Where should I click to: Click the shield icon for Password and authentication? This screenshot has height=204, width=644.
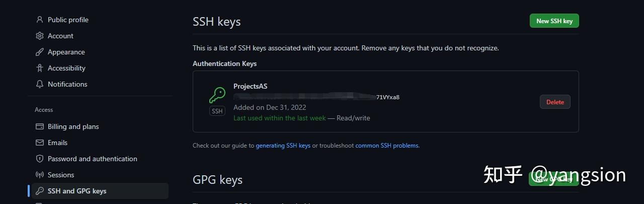(39, 159)
